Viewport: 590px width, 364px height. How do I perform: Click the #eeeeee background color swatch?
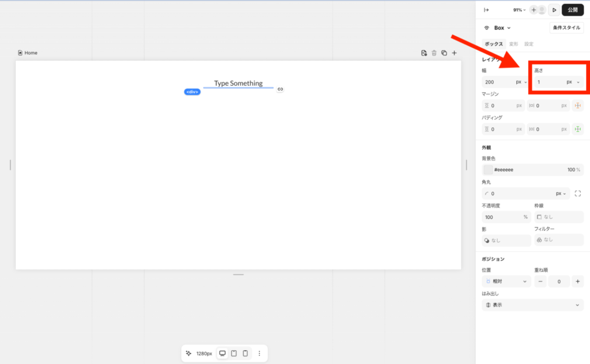pyautogui.click(x=488, y=170)
